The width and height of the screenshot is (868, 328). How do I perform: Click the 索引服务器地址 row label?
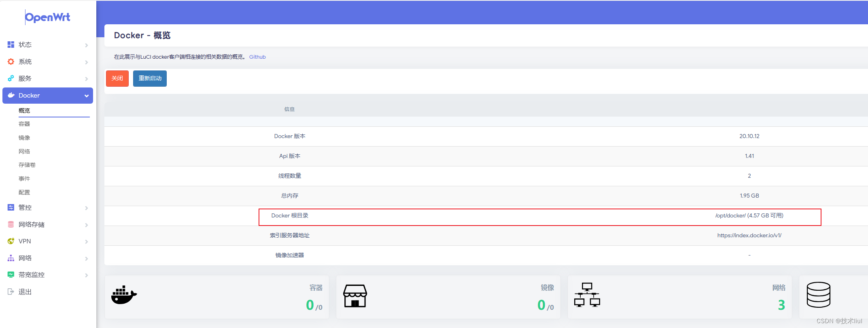290,235
